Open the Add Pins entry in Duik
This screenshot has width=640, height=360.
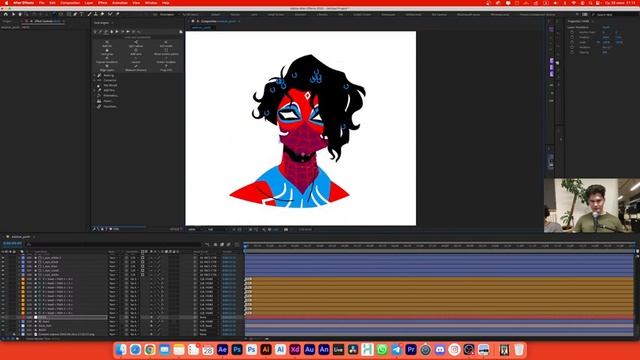pos(109,90)
